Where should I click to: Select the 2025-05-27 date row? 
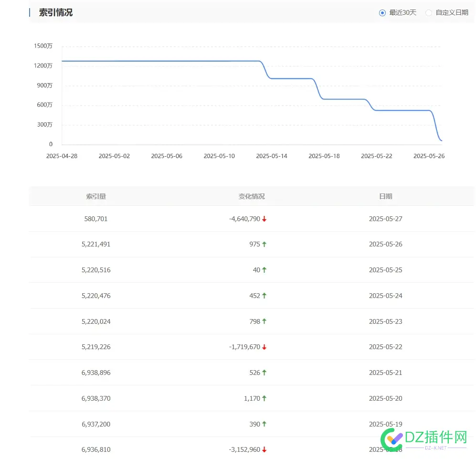(386, 219)
